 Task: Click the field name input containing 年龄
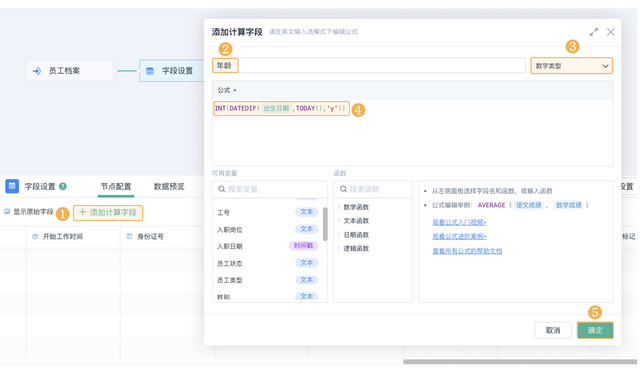(x=369, y=65)
